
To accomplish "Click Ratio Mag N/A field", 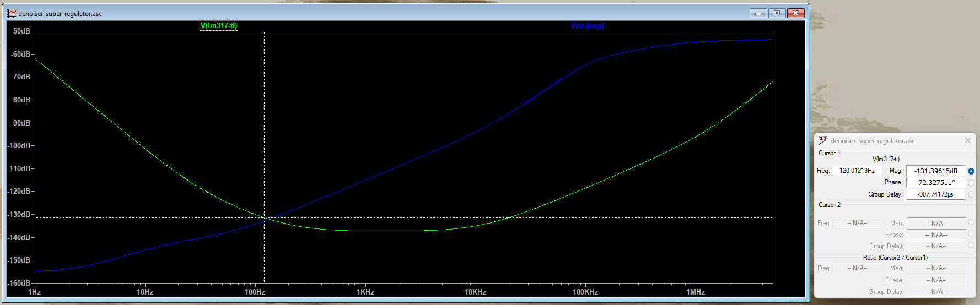I will click(936, 268).
